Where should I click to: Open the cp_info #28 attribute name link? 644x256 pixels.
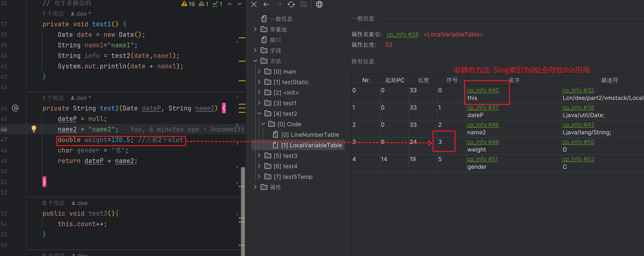pos(402,34)
